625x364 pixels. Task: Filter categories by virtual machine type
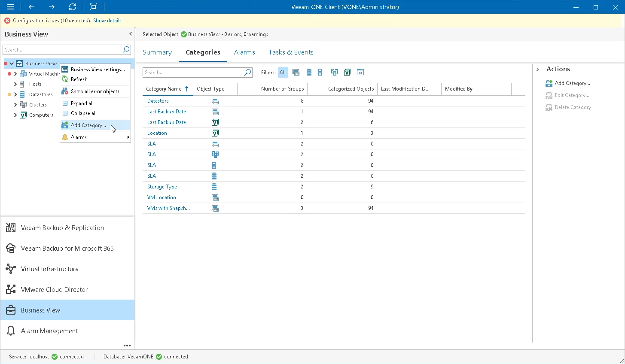click(296, 73)
